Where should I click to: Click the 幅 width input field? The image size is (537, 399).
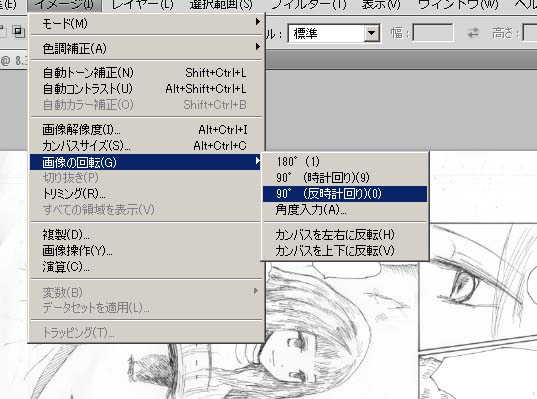click(433, 33)
